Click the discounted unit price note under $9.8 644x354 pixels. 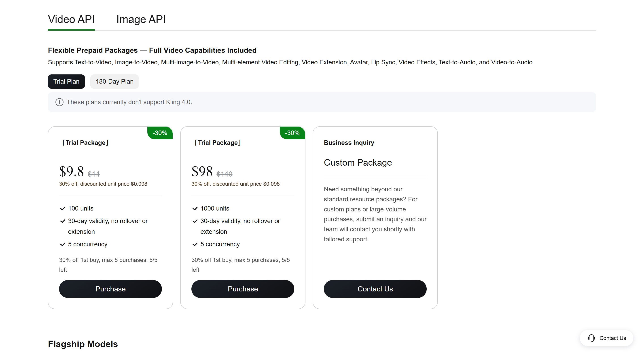click(x=103, y=184)
